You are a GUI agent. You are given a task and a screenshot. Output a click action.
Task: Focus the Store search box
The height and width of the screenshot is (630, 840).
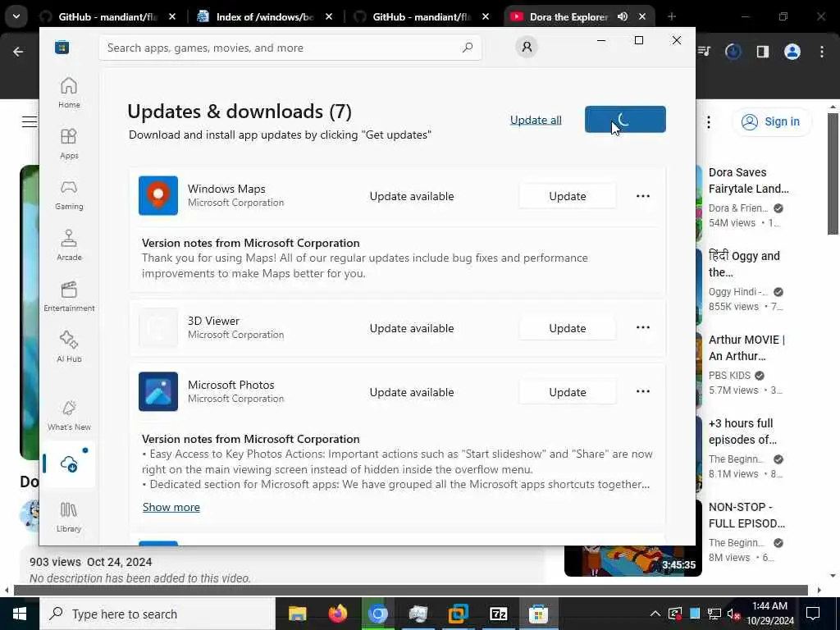(x=290, y=48)
